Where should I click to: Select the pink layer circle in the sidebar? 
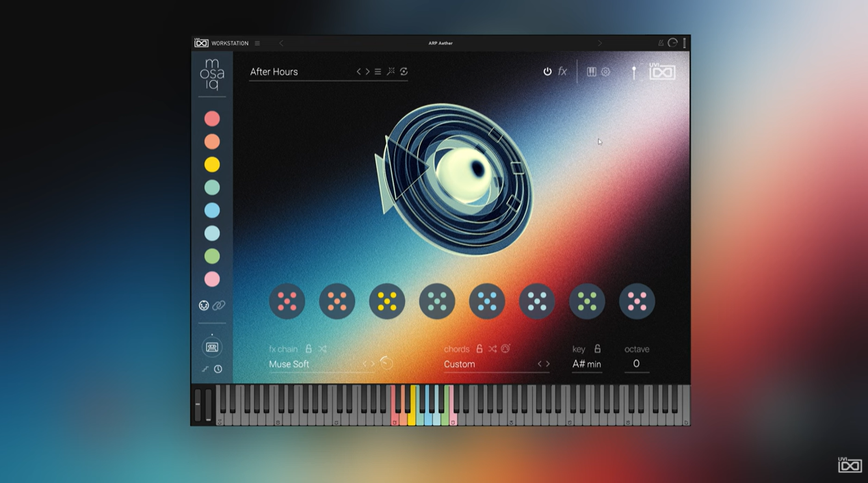[212, 279]
